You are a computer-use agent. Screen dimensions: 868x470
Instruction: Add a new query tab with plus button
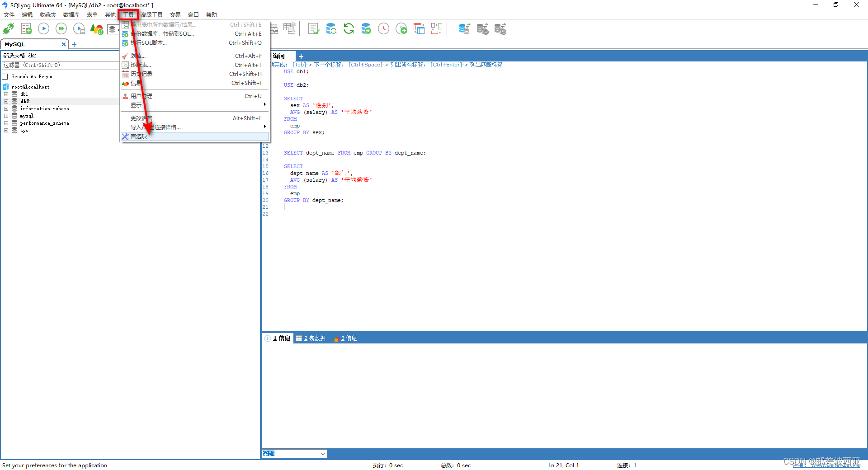[x=301, y=56]
